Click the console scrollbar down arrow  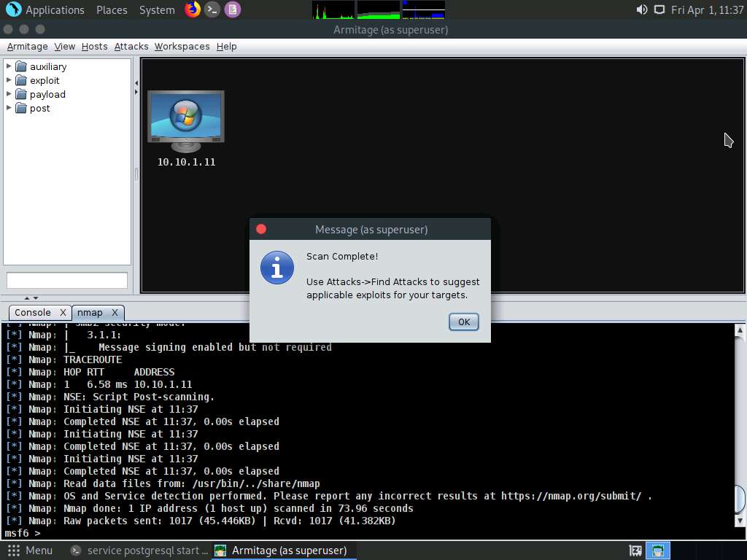click(740, 520)
